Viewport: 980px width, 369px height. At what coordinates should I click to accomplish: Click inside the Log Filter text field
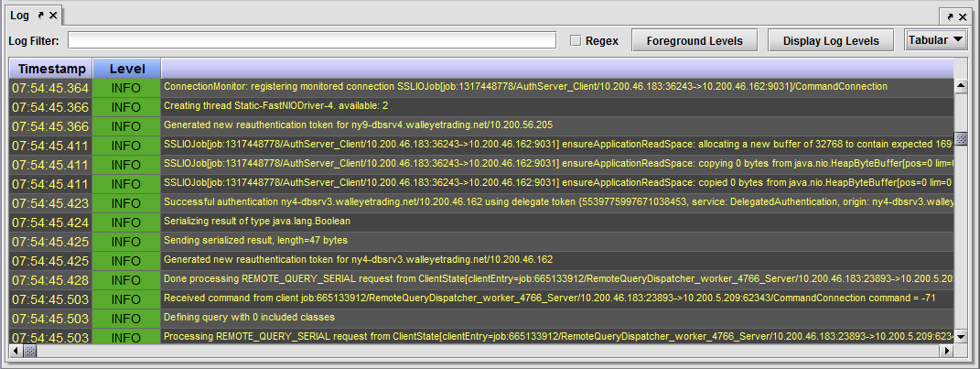[311, 40]
